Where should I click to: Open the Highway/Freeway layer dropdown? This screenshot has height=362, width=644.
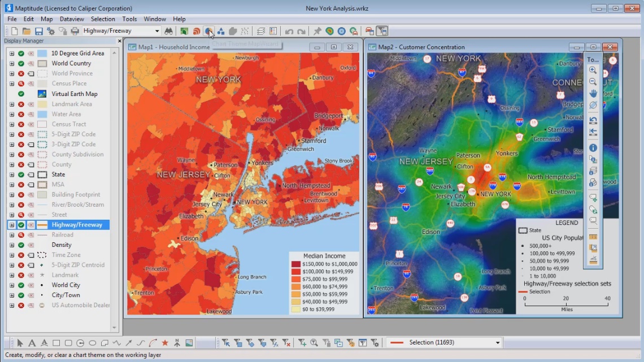tap(158, 31)
